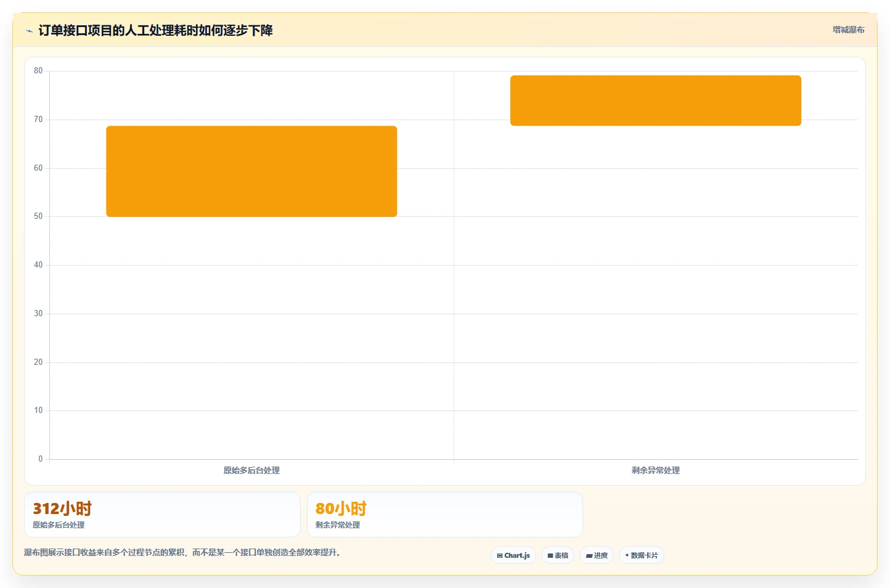The image size is (890, 588).
Task: Click the orange 原始多后台处理 waterfall bar
Action: click(x=251, y=171)
